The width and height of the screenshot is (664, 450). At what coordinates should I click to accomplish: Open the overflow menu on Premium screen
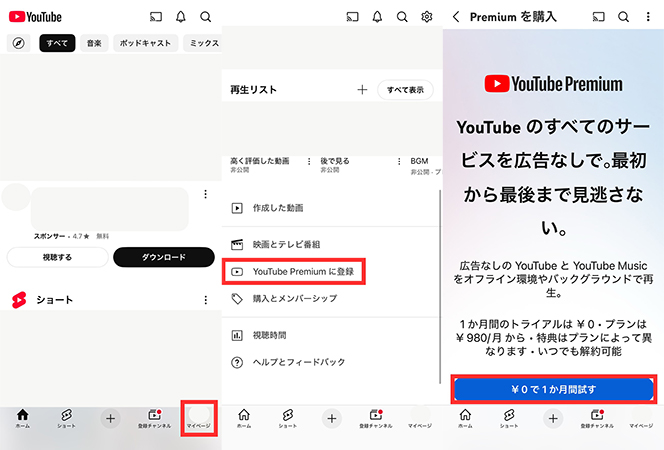[648, 17]
